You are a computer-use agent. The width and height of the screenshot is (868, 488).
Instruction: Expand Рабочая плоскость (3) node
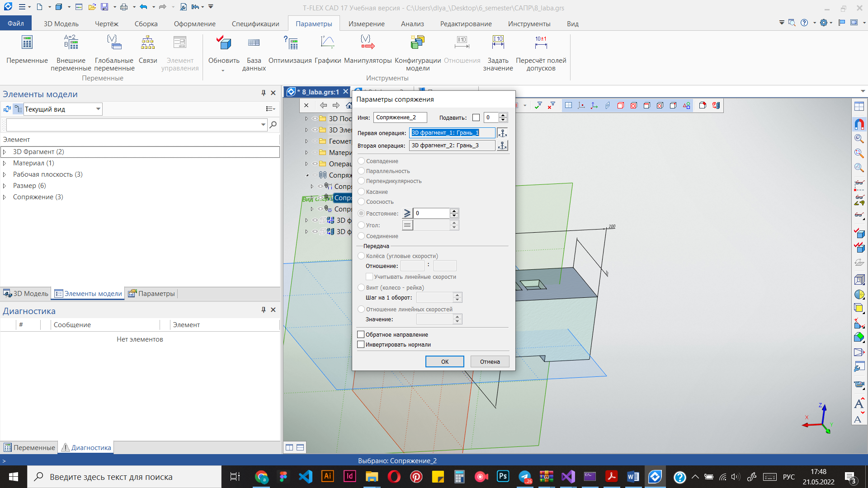pyautogui.click(x=5, y=174)
